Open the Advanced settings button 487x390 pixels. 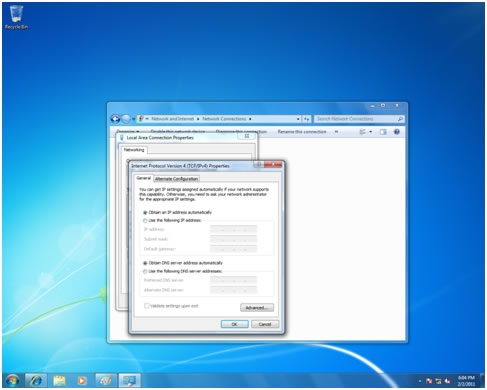(x=257, y=307)
